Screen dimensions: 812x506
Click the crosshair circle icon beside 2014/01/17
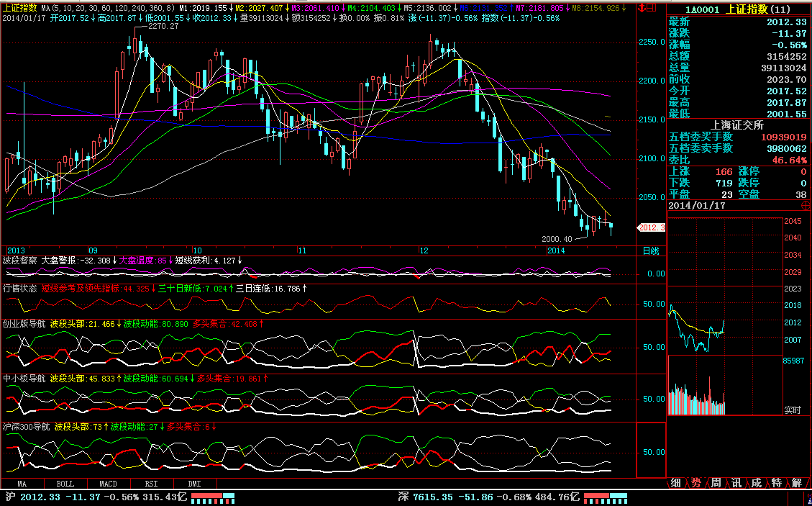(x=805, y=205)
